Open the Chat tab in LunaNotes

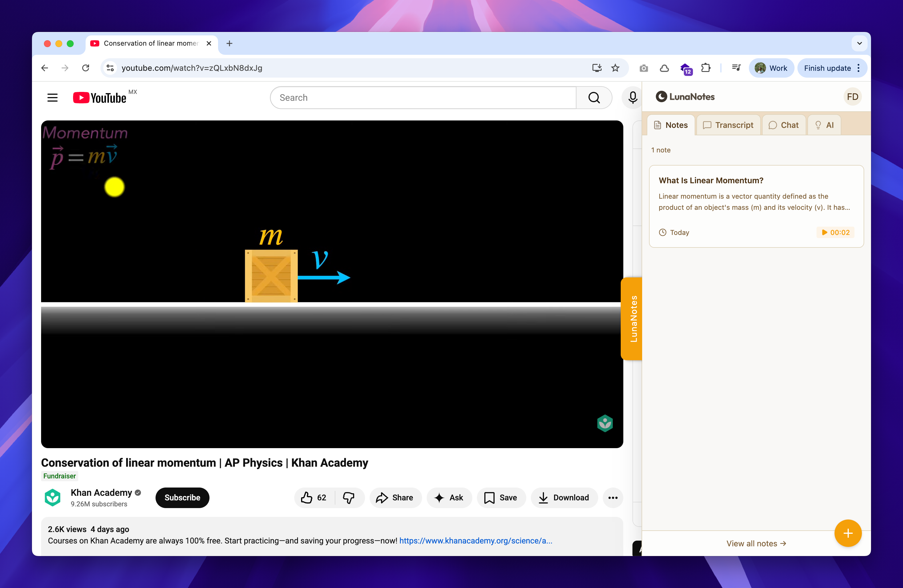click(x=784, y=125)
